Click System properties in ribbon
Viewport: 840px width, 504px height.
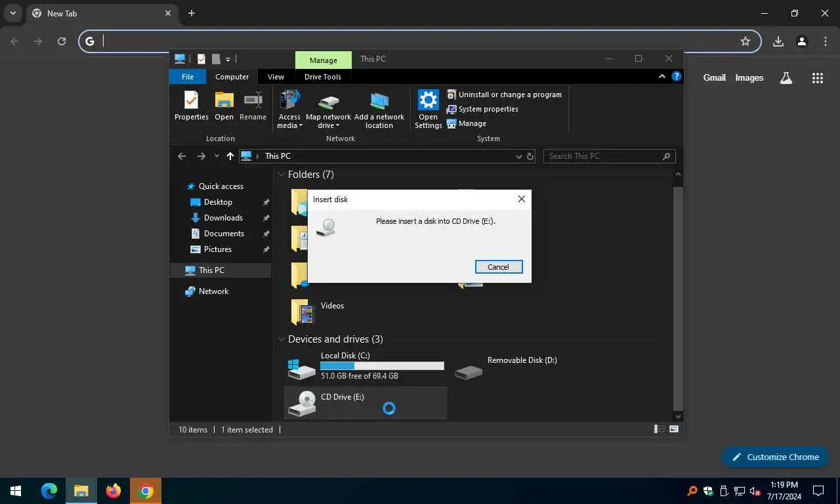482,109
